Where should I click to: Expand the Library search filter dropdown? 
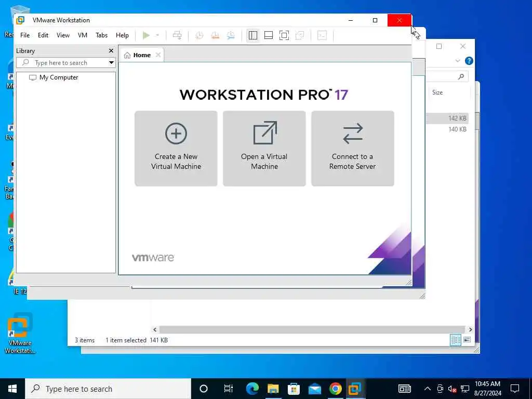click(111, 63)
